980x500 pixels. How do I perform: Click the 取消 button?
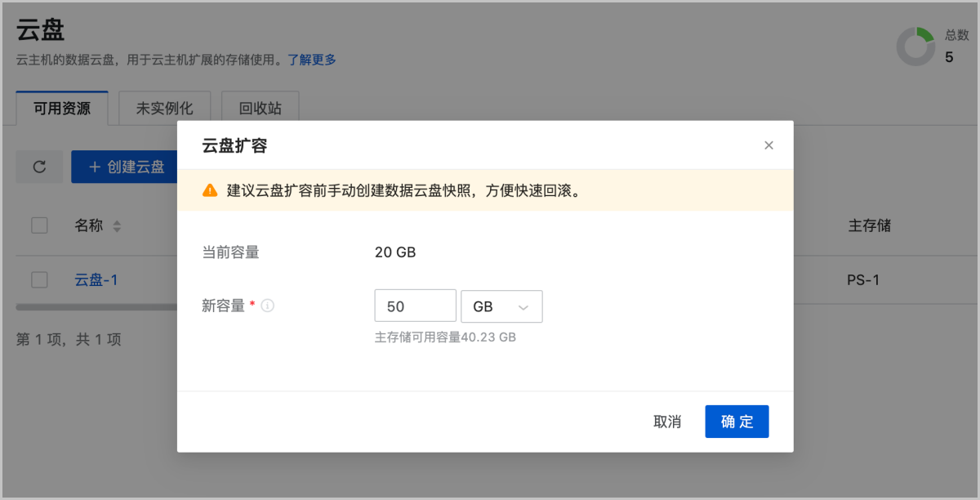[x=667, y=422]
